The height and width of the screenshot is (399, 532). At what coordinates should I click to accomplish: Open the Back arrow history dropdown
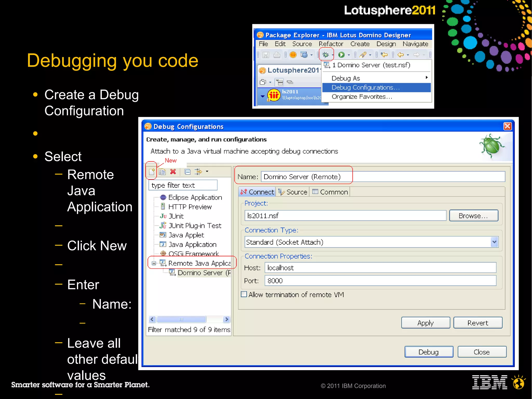pyautogui.click(x=408, y=55)
